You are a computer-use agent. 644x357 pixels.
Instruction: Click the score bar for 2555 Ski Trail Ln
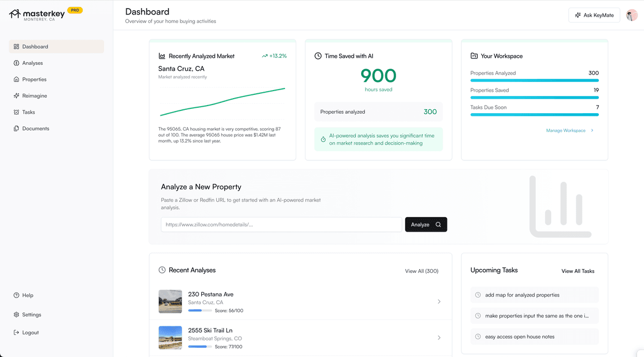tap(199, 346)
